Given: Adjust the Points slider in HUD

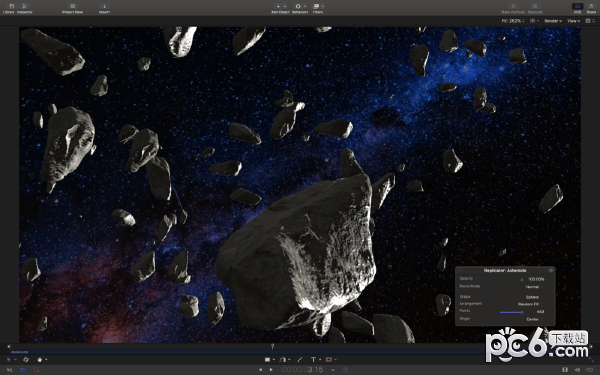Looking at the screenshot, I should pyautogui.click(x=511, y=312).
